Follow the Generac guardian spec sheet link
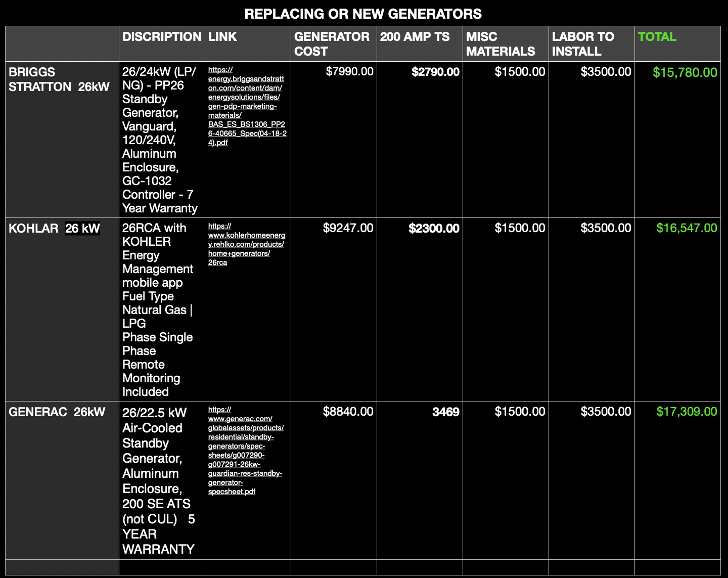The height and width of the screenshot is (578, 728). 246,451
